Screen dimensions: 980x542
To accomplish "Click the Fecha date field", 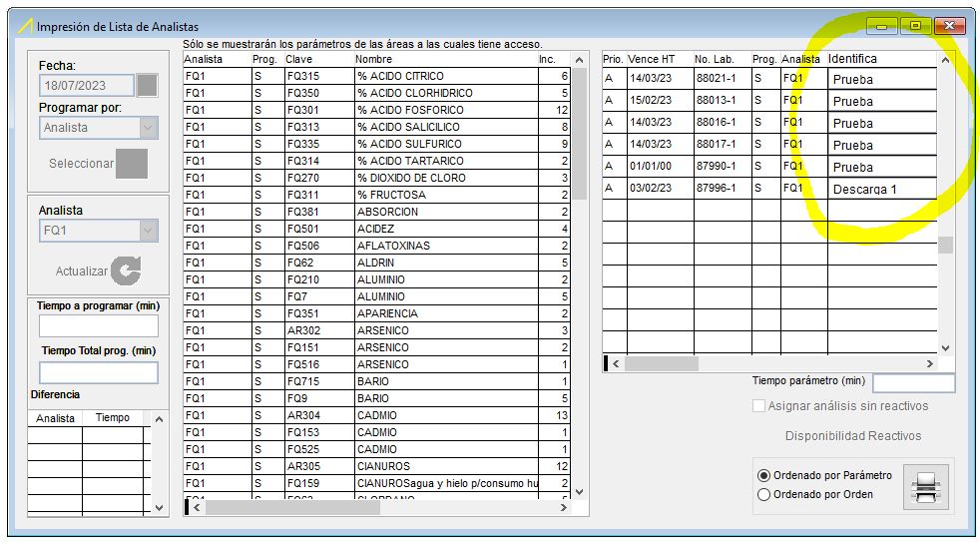I will 87,86.
